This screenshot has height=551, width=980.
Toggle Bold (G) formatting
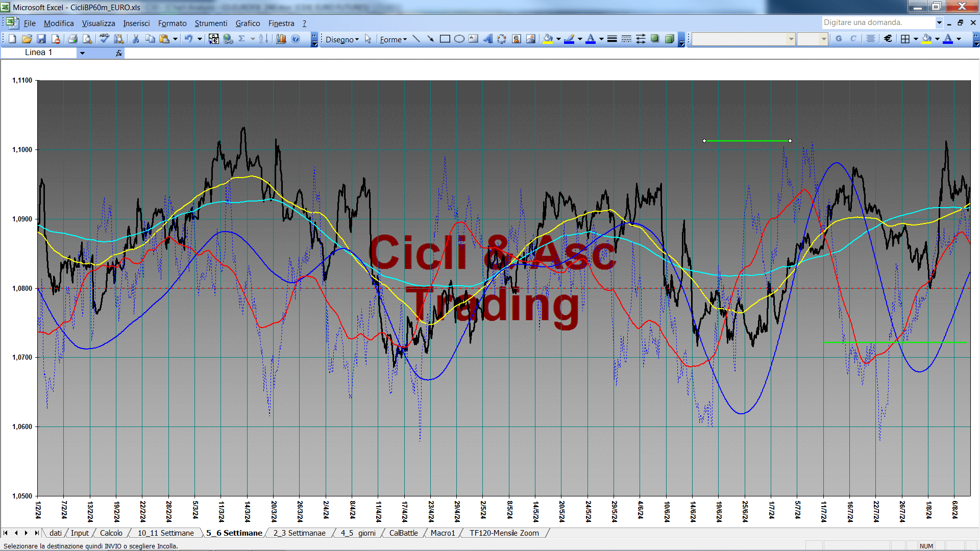(839, 39)
